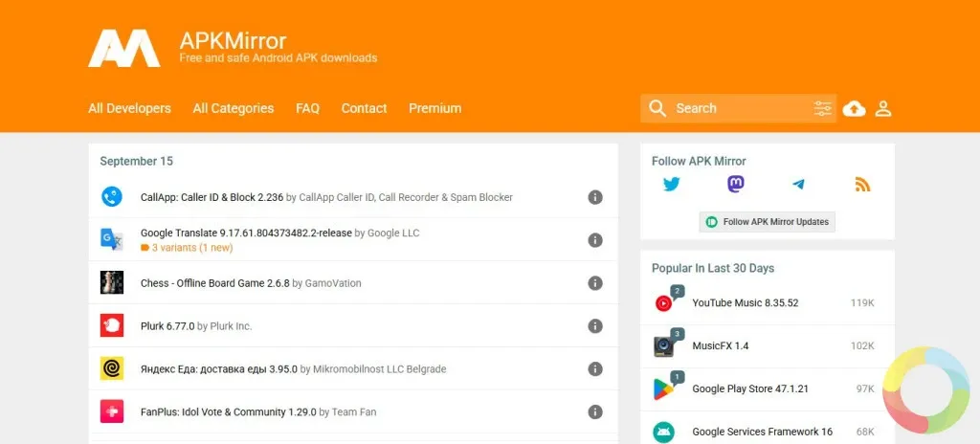Click the MusicFX app icon
Image resolution: width=980 pixels, height=444 pixels.
(663, 345)
